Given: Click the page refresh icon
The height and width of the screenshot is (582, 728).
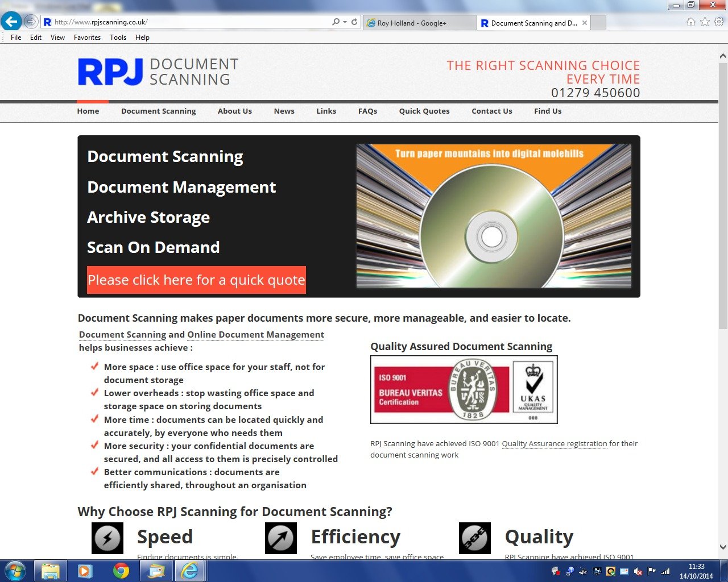Looking at the screenshot, I should [354, 22].
